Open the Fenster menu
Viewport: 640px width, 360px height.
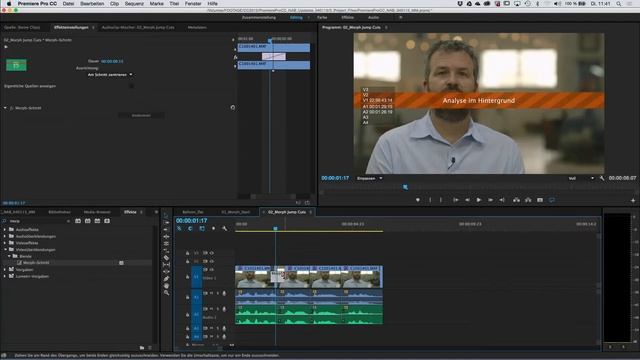tap(193, 4)
